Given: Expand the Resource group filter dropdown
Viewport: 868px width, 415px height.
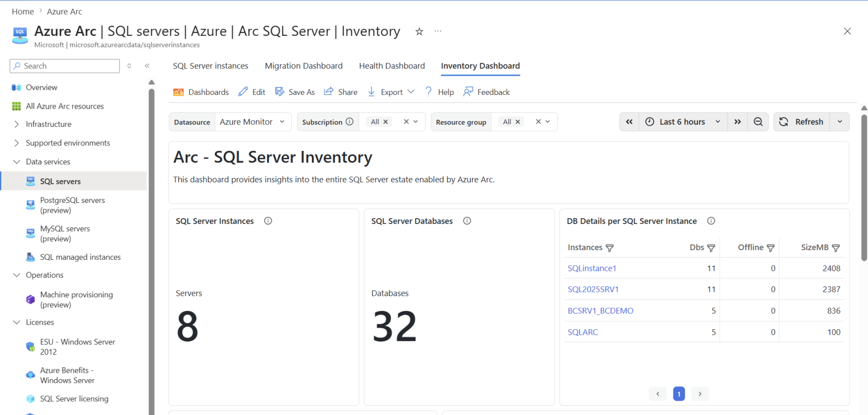Looking at the screenshot, I should point(548,122).
